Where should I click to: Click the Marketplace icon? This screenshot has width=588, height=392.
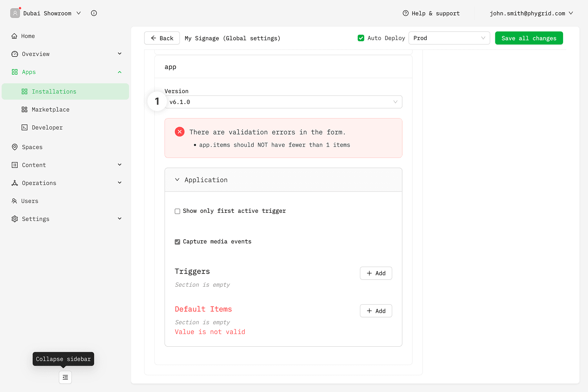(24, 109)
